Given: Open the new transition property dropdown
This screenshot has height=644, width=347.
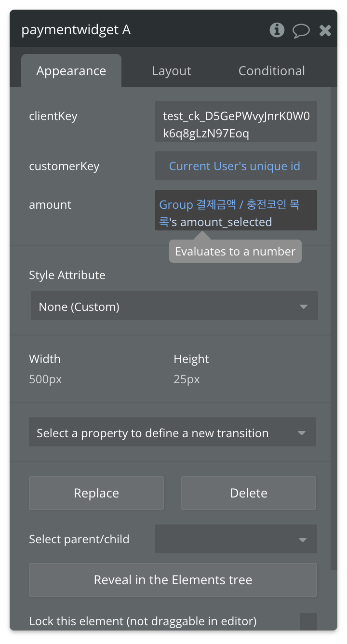Looking at the screenshot, I should [x=172, y=432].
